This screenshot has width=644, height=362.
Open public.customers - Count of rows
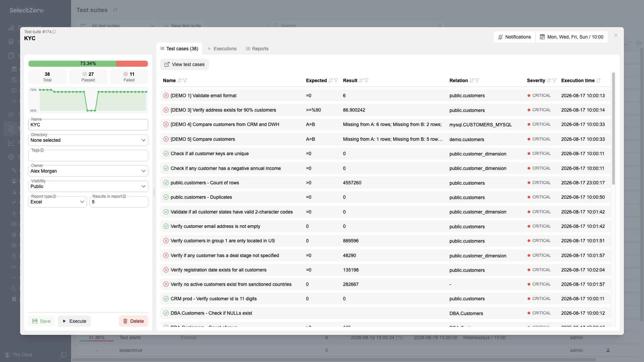pos(385,183)
